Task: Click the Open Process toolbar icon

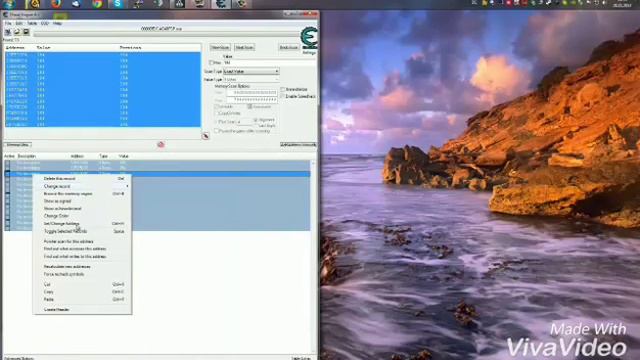Action: 8,32
